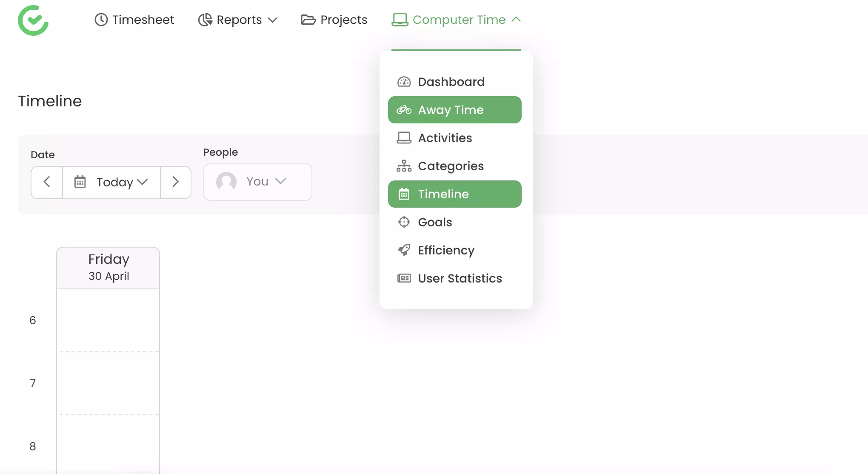Open the Timesheet menu item
868x474 pixels.
click(x=134, y=20)
